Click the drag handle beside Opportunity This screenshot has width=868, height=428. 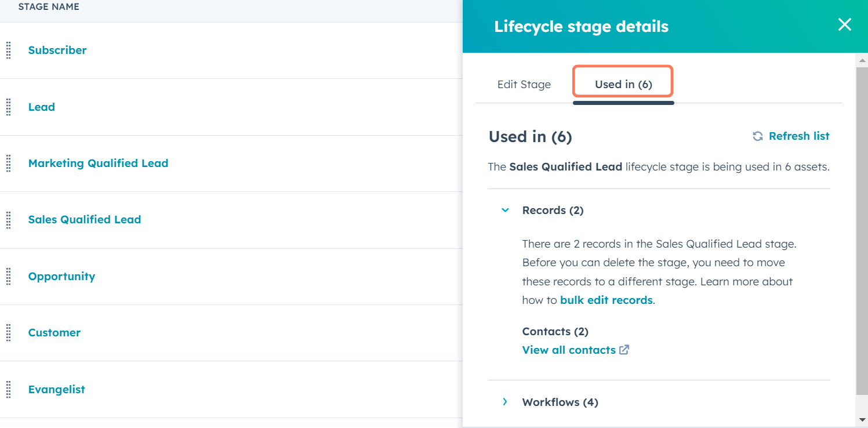point(8,277)
